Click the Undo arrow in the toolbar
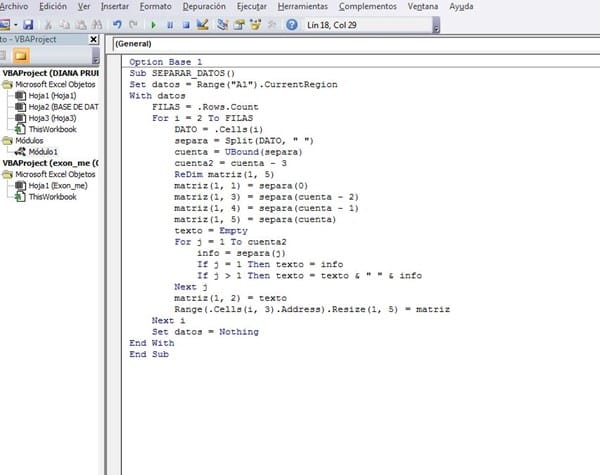600x475 pixels. tap(117, 23)
